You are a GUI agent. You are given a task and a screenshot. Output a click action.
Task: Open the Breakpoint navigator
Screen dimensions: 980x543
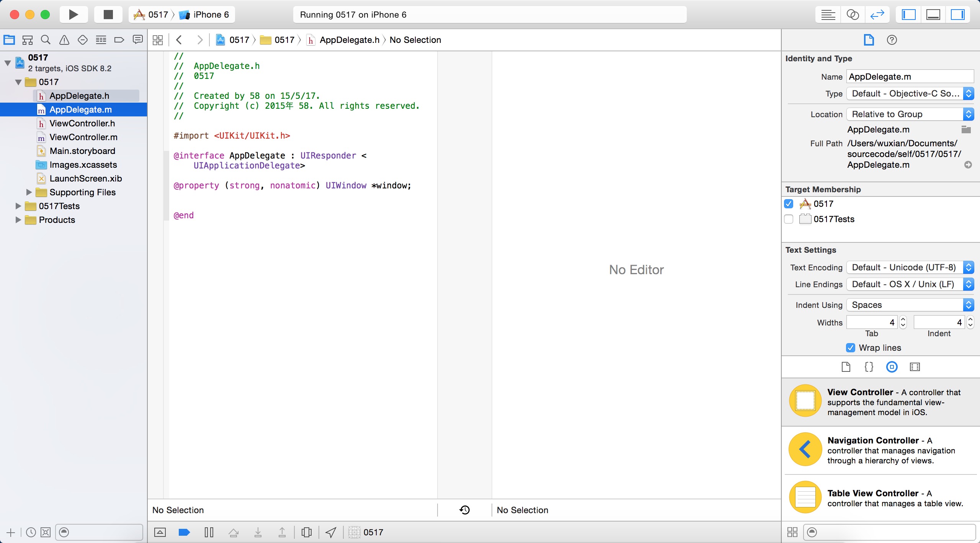[x=119, y=39]
